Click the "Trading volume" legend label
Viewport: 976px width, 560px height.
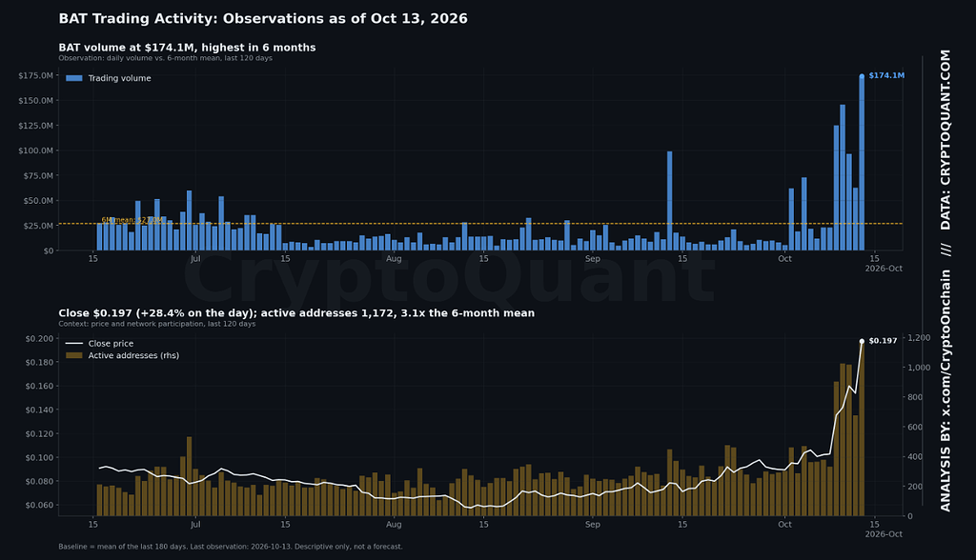point(119,78)
